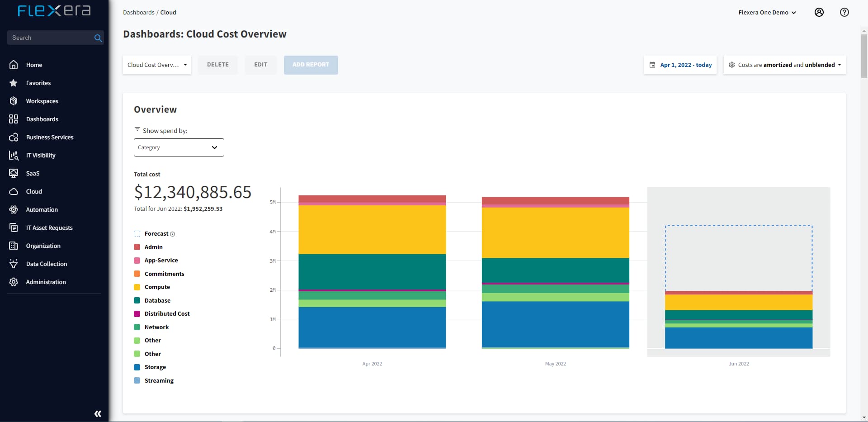Image resolution: width=868 pixels, height=422 pixels.
Task: Open the user account profile icon
Action: click(819, 12)
